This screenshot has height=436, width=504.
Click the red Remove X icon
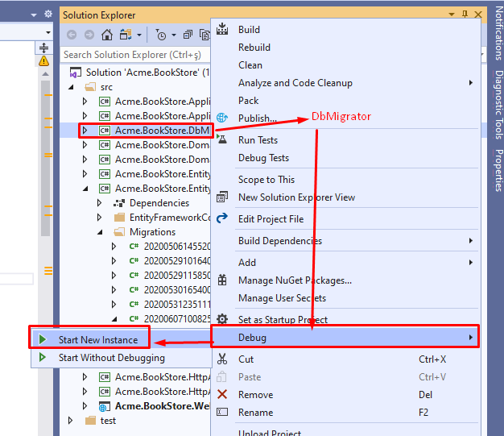(x=222, y=395)
